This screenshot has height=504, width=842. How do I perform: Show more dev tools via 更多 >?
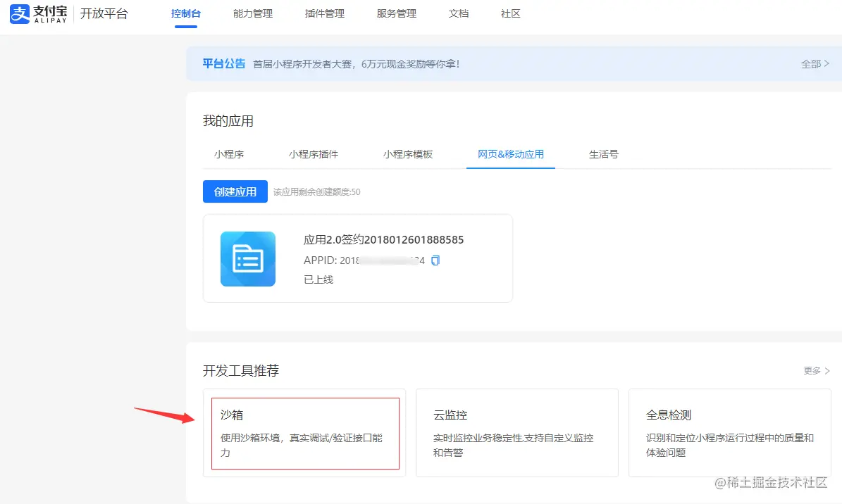pyautogui.click(x=817, y=371)
